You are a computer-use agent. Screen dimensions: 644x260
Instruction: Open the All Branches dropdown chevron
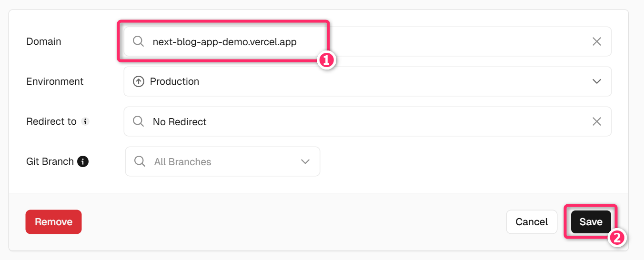(305, 161)
